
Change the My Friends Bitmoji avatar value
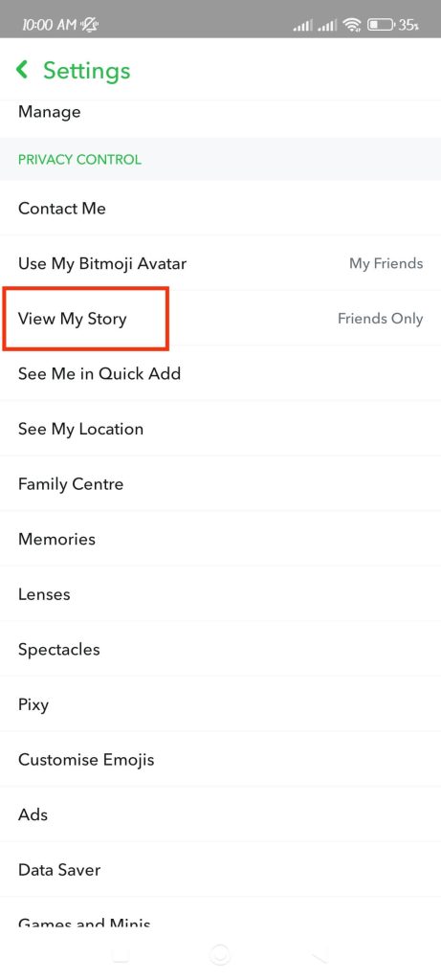click(386, 264)
